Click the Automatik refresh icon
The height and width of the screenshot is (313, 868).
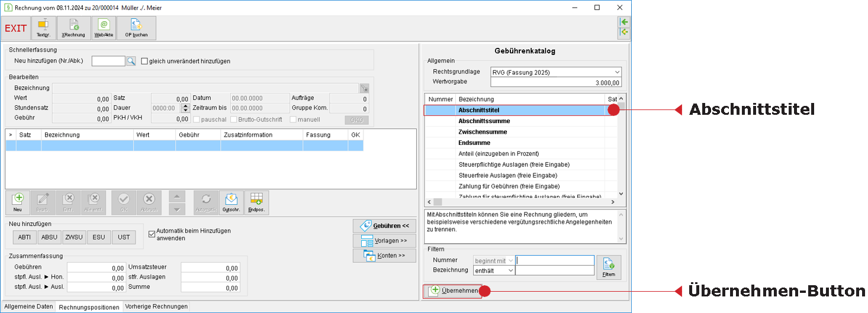pos(206,202)
